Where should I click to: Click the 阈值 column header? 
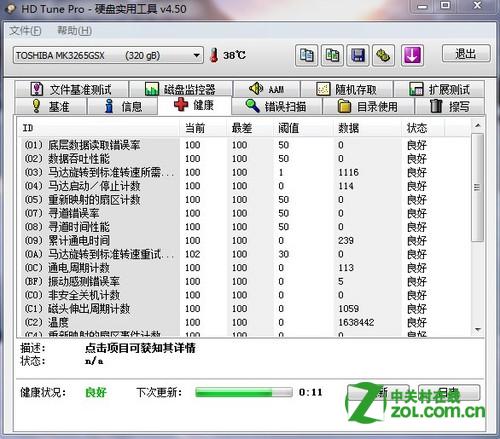(304, 128)
